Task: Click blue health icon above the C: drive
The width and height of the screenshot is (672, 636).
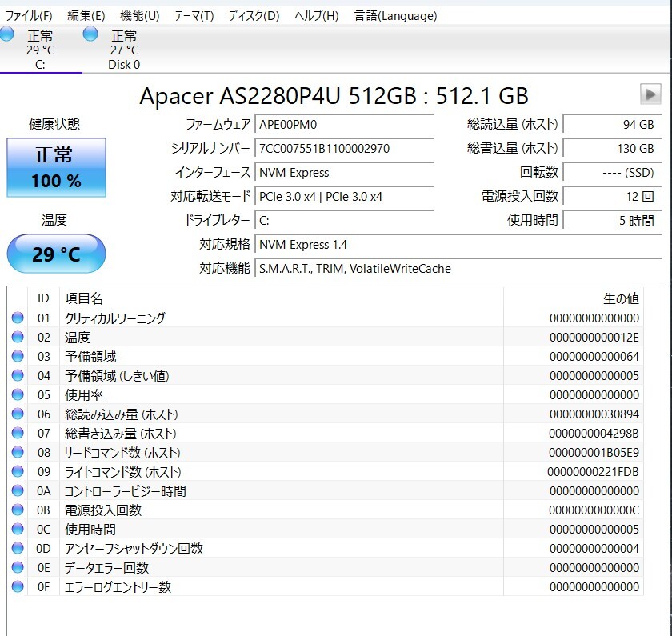Action: 7,34
